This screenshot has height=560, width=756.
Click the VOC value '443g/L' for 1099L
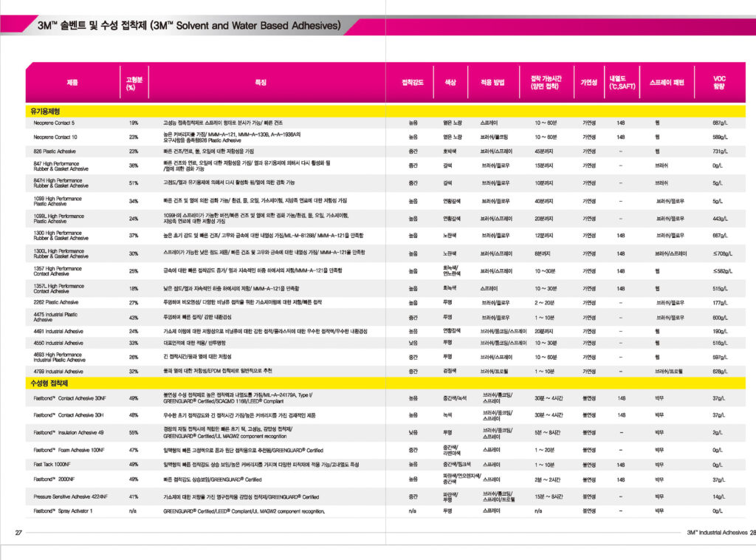pos(721,219)
